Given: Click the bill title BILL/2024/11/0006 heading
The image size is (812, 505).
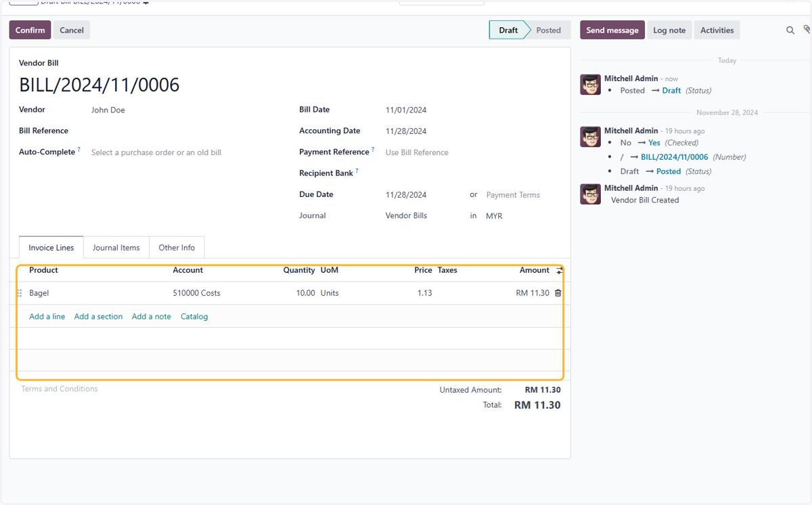Looking at the screenshot, I should click(99, 85).
